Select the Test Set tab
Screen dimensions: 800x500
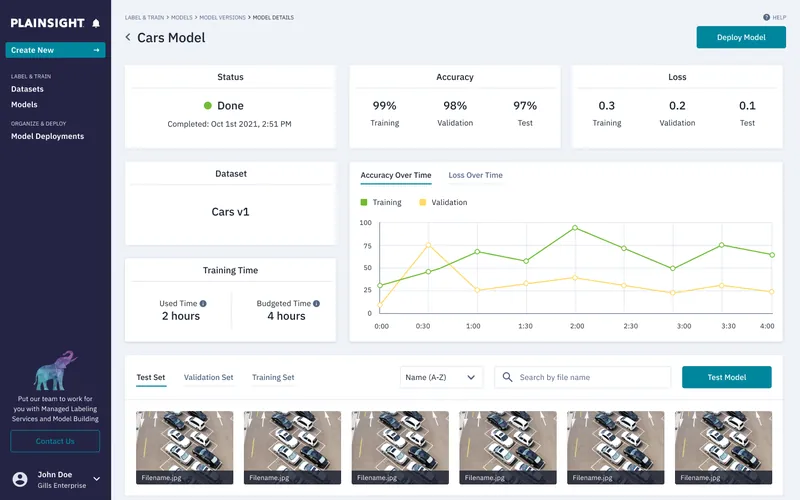tap(151, 378)
